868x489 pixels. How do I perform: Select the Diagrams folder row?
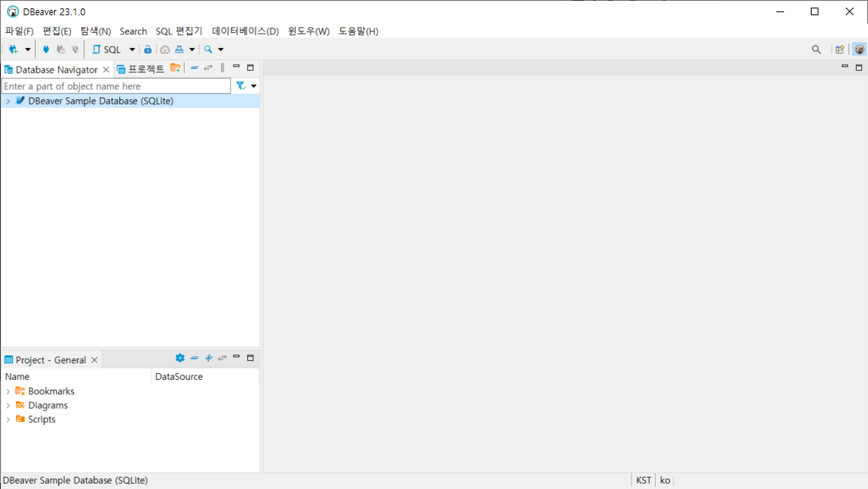click(x=130, y=405)
